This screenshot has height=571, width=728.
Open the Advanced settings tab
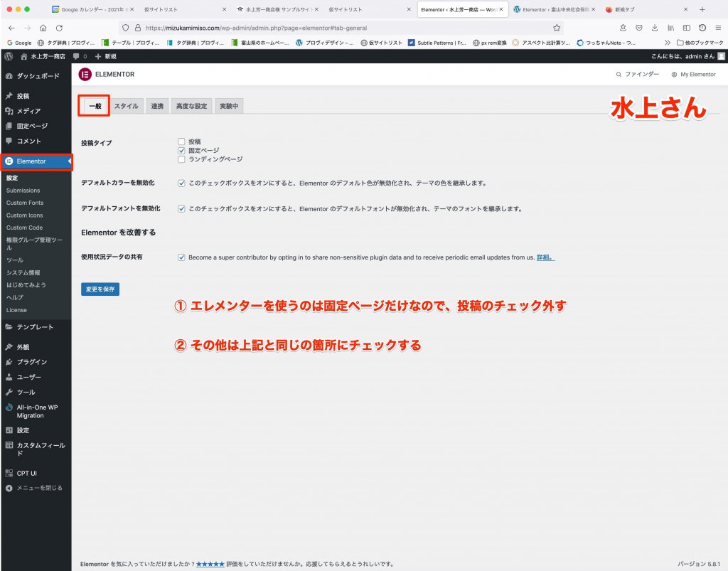(x=191, y=106)
